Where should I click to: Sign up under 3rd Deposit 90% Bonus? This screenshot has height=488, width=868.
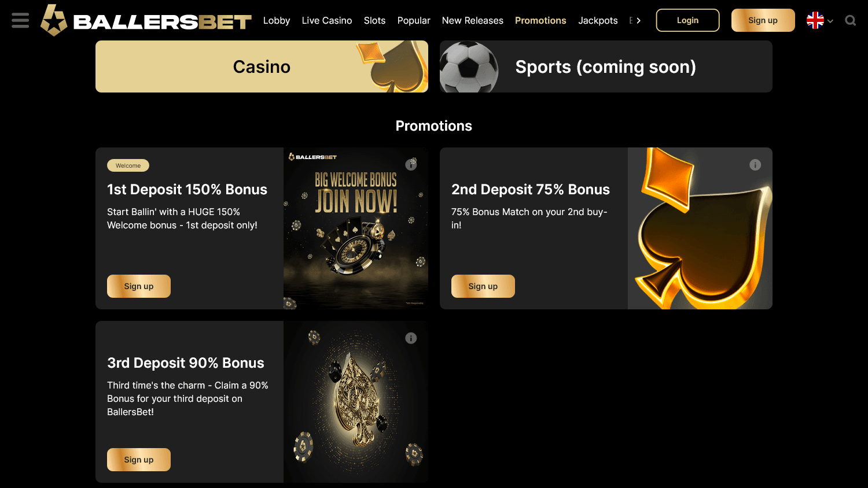(139, 460)
